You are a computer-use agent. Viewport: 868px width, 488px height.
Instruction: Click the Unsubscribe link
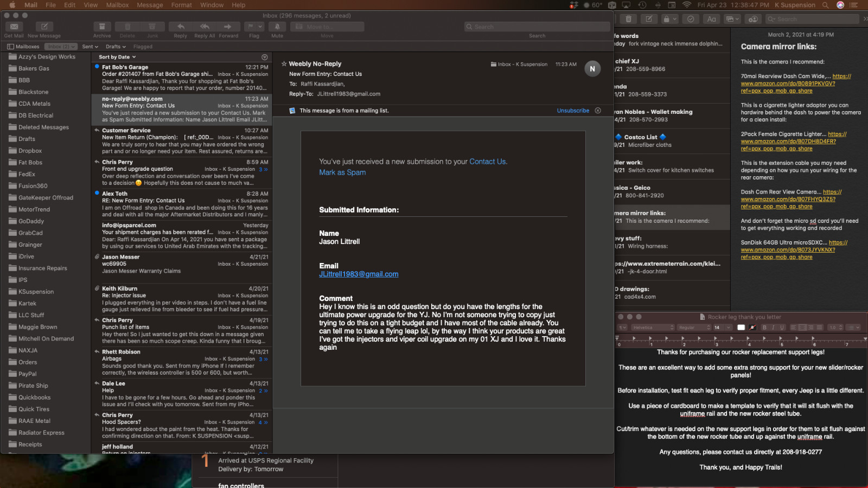(x=572, y=111)
